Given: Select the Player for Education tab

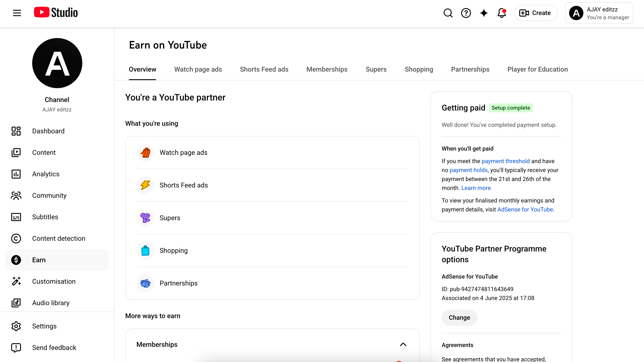Looking at the screenshot, I should click(x=538, y=69).
